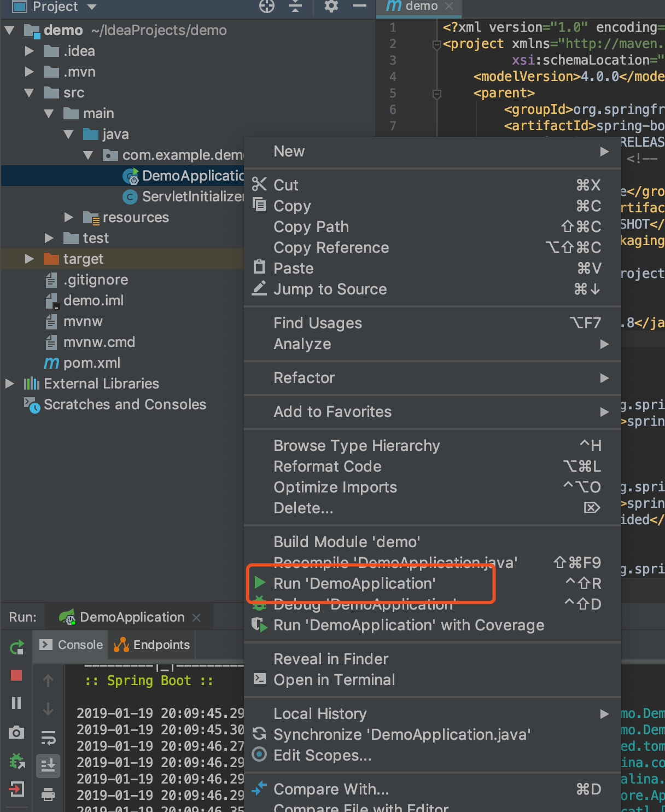This screenshot has height=812, width=665.
Task: Open the Project panel settings gear
Action: pyautogui.click(x=331, y=6)
